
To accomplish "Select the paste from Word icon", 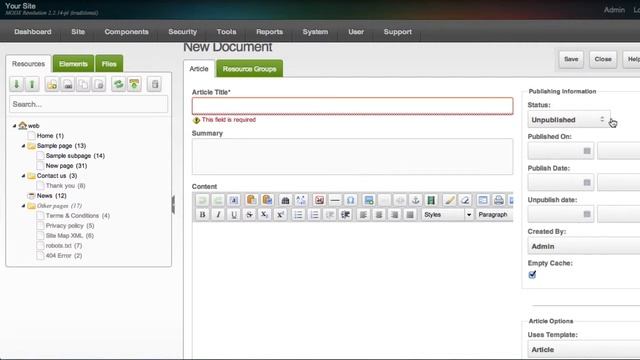I will (x=267, y=200).
